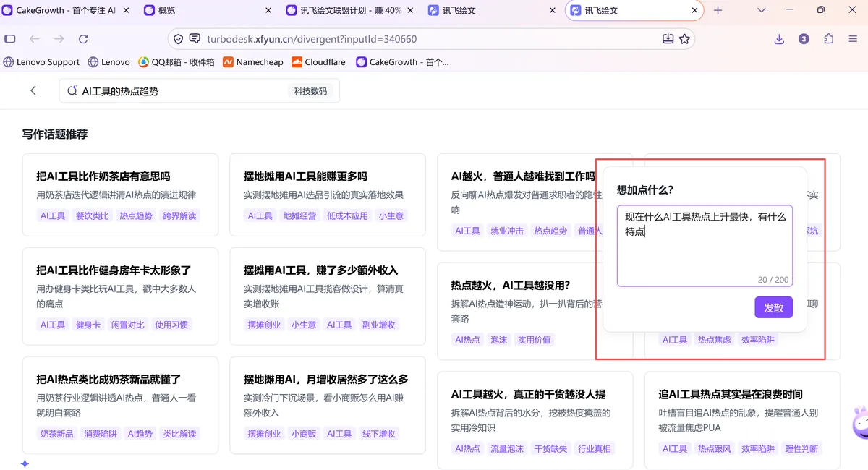This screenshot has height=470, width=868.
Task: Click the 消费陷阱 tag
Action: pyautogui.click(x=101, y=434)
